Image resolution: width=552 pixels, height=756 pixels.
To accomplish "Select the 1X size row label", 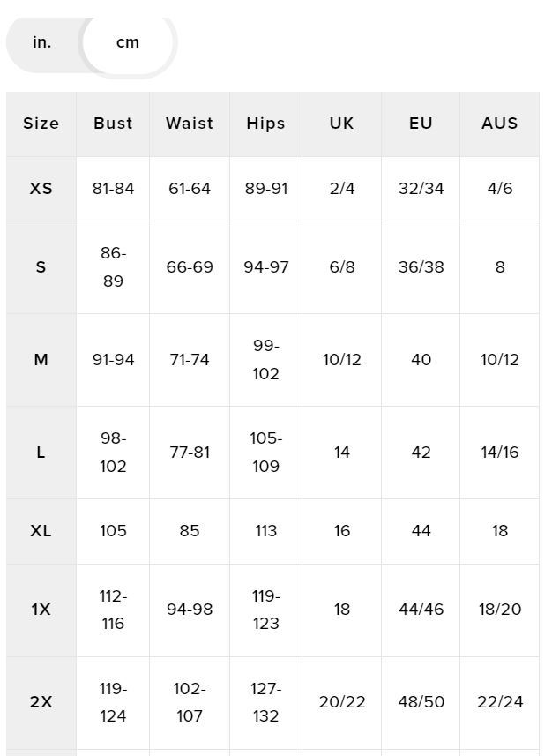I will pos(41,610).
